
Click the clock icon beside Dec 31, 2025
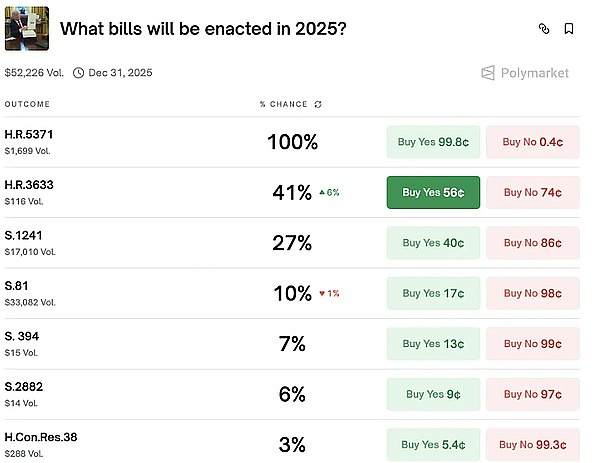coord(78,73)
